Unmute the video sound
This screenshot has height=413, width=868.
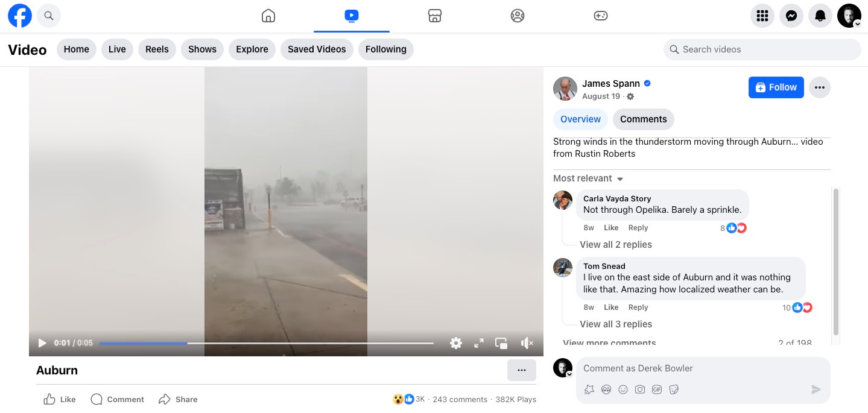pyautogui.click(x=527, y=343)
